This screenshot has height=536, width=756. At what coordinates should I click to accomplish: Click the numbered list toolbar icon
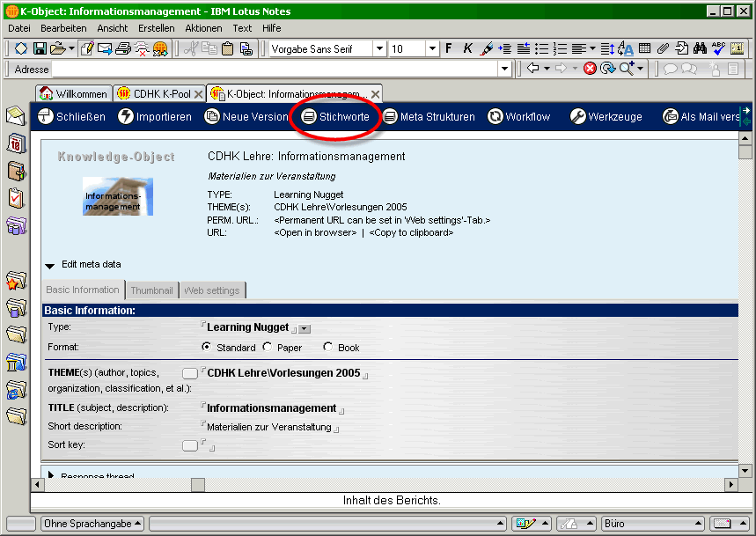click(x=560, y=48)
